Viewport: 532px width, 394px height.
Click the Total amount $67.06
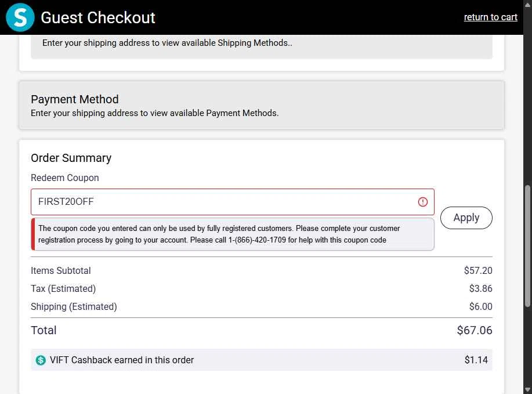click(x=475, y=331)
